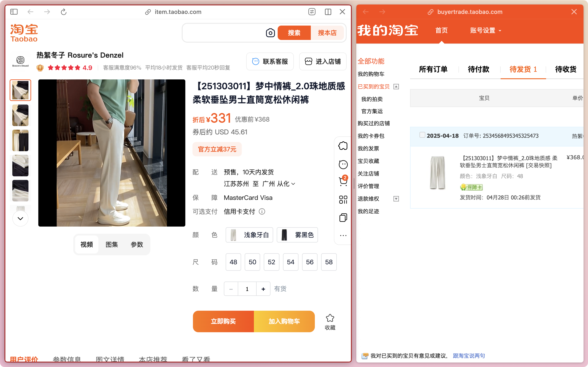Click the 立即购买 button

click(223, 321)
